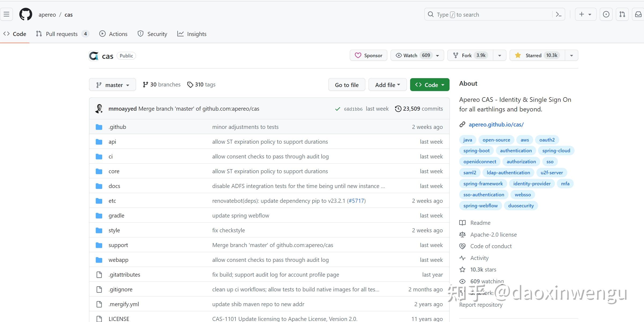Switch to the Pull requests tab
The height and width of the screenshot is (322, 644).
point(62,34)
